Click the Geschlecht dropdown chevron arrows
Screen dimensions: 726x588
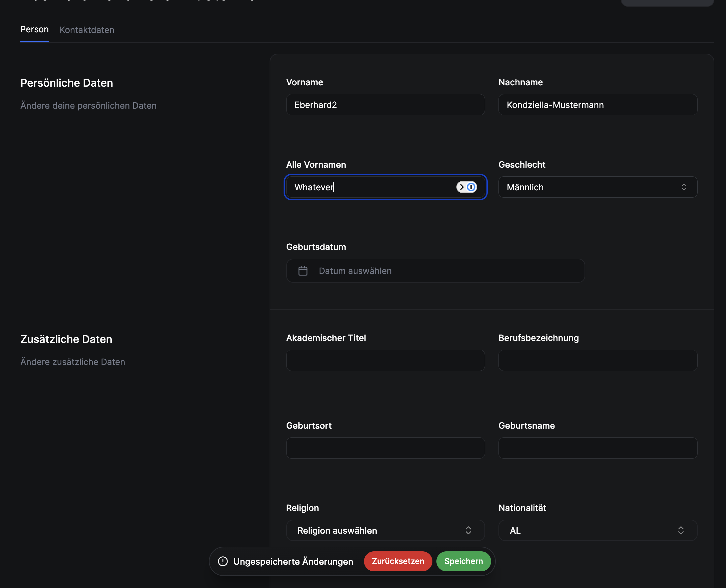(x=684, y=187)
